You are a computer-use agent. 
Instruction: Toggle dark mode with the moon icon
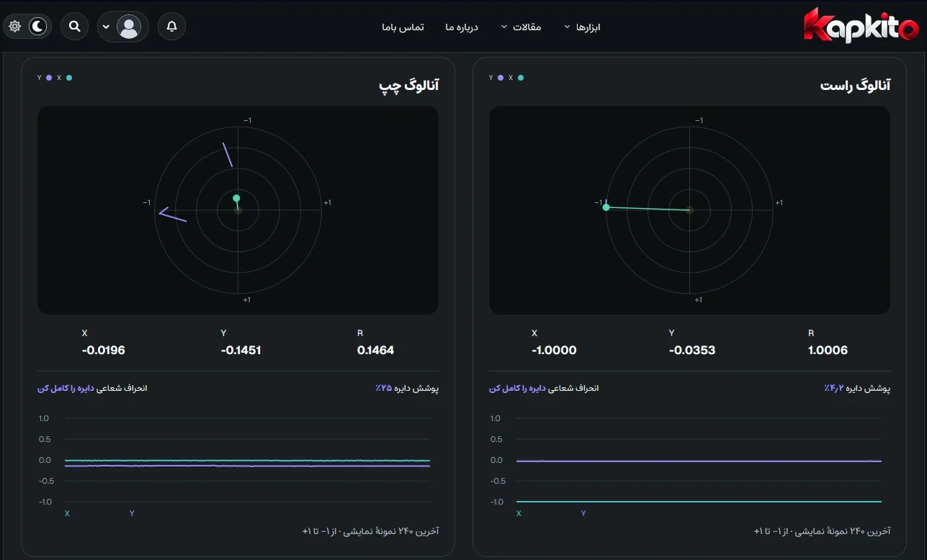coord(37,27)
